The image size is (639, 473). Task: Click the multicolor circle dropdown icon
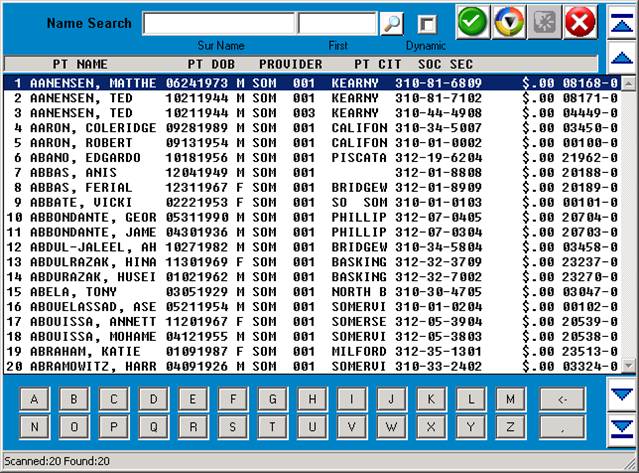click(509, 23)
